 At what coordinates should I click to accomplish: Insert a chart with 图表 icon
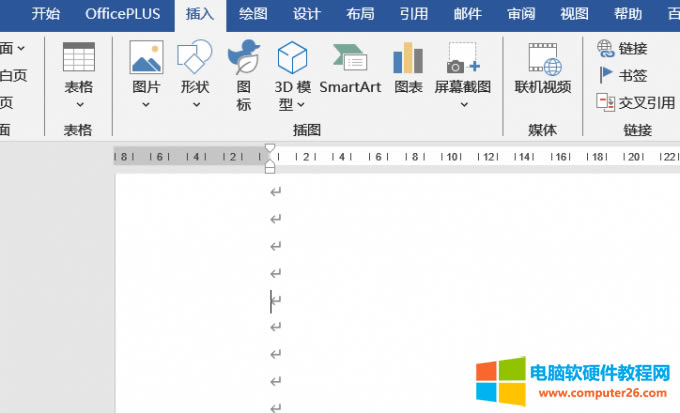408,58
